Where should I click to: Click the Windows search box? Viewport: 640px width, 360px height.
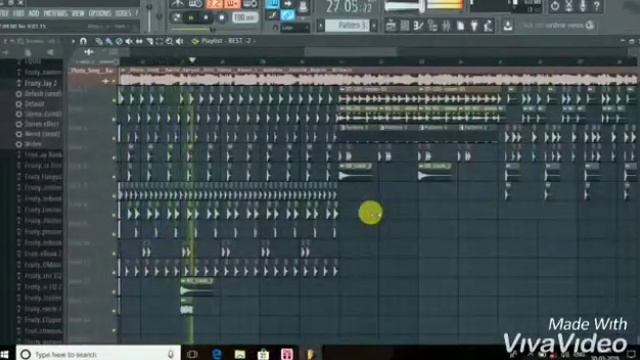coord(98,354)
